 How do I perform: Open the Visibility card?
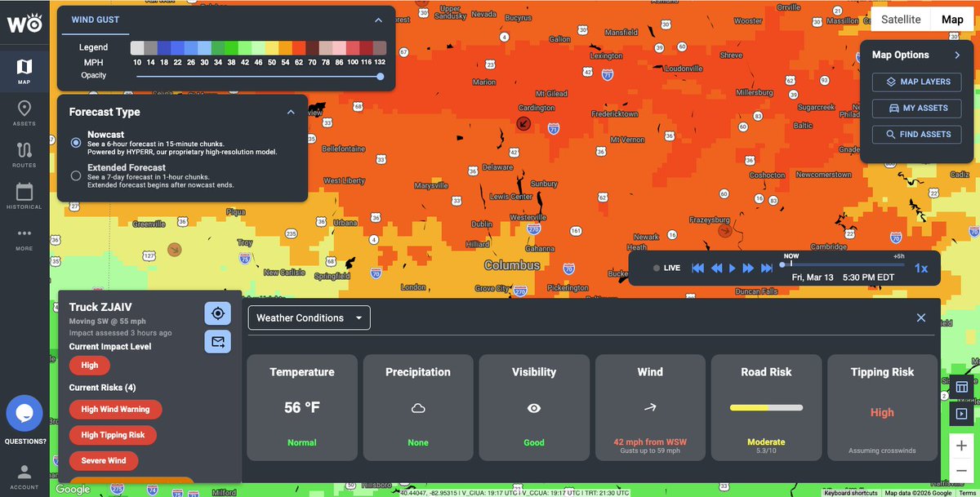pos(534,407)
